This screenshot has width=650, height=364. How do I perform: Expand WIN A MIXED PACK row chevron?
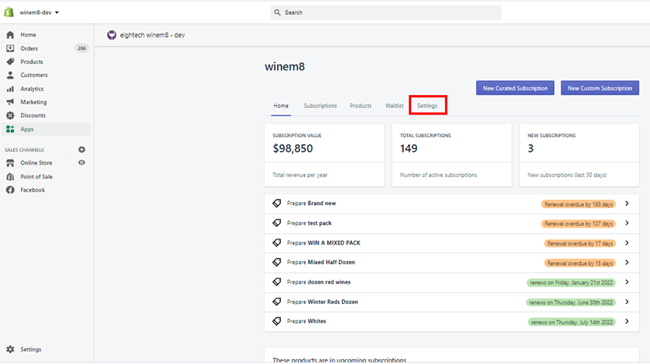[x=627, y=243]
